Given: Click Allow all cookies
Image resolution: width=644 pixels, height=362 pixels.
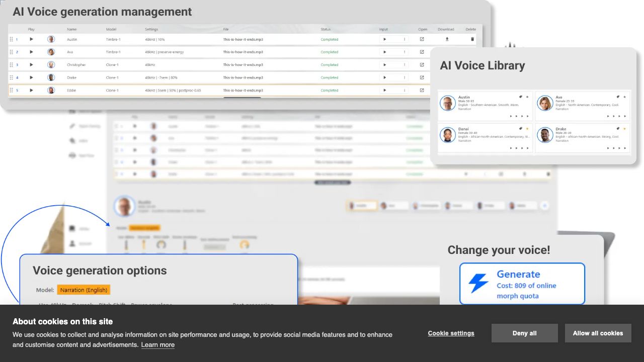Looking at the screenshot, I should click(x=598, y=333).
